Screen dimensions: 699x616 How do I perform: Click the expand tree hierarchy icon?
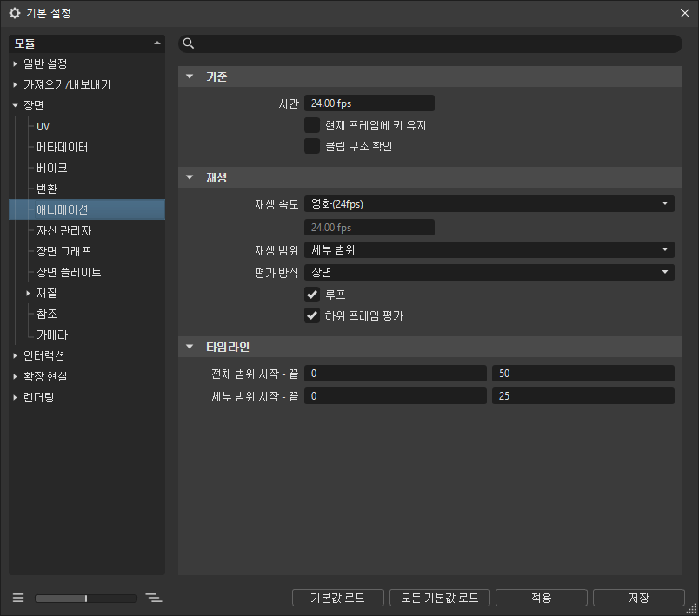[154, 598]
